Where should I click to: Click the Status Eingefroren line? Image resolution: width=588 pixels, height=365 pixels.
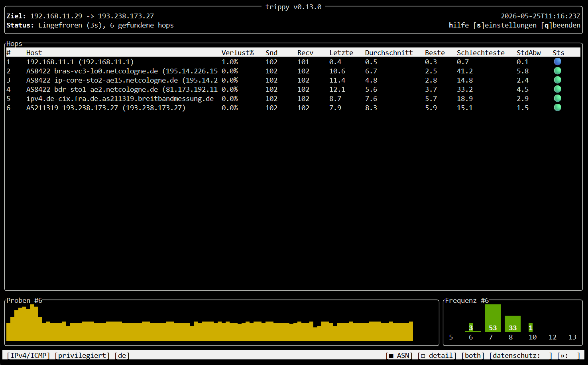(90, 25)
